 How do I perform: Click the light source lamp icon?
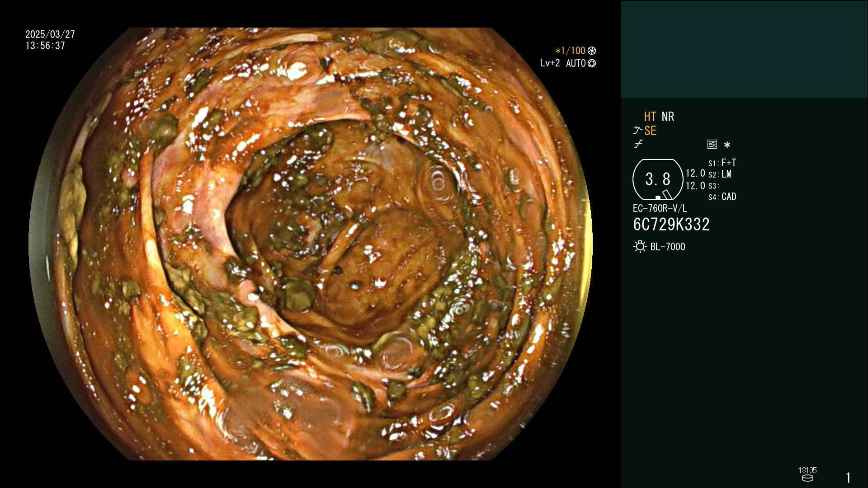[x=640, y=247]
